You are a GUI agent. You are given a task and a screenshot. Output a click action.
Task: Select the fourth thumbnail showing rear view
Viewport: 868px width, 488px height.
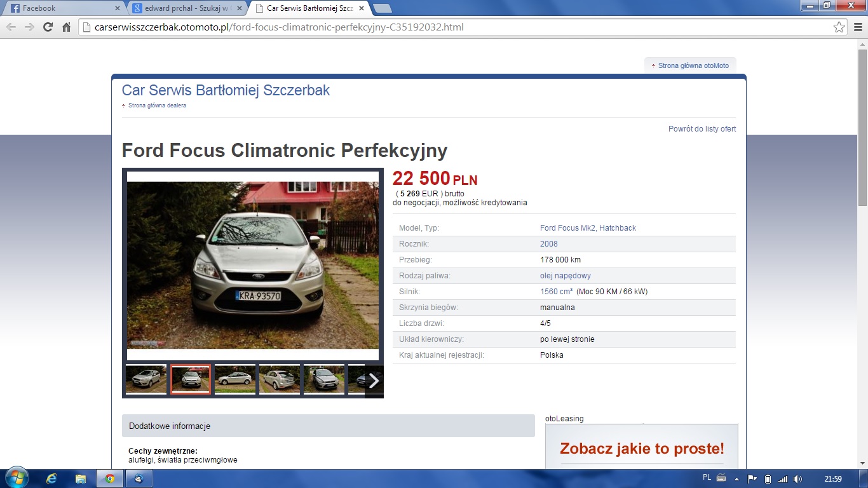pos(280,379)
